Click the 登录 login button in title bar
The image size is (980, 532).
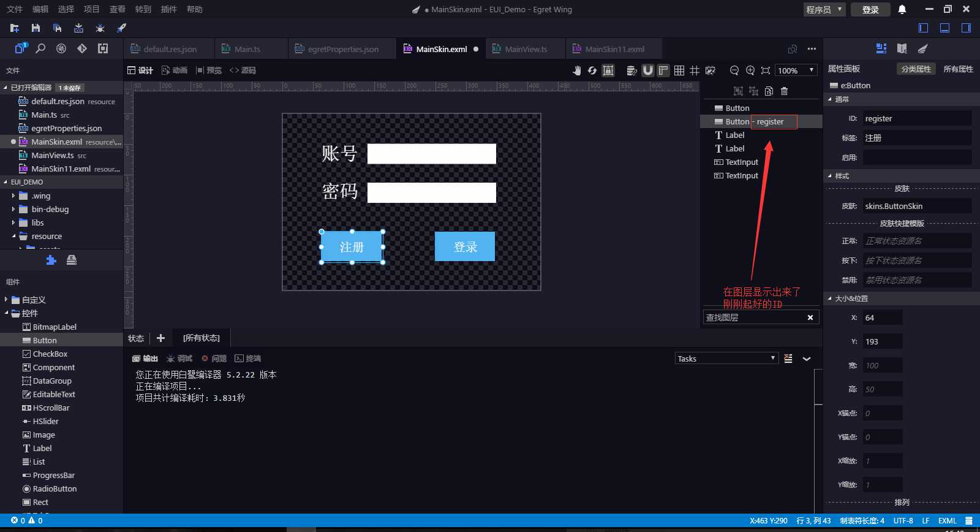tap(870, 9)
